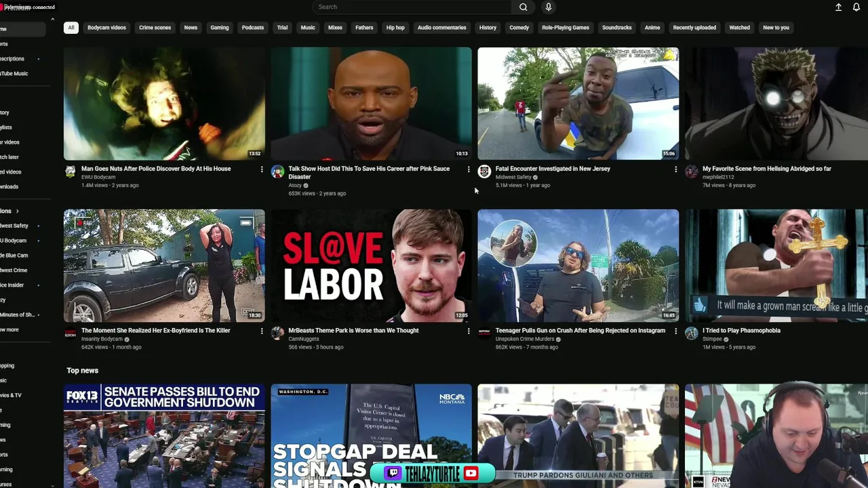Image resolution: width=868 pixels, height=488 pixels.
Task: Click EWU Bodycam channel avatar
Action: (x=71, y=171)
